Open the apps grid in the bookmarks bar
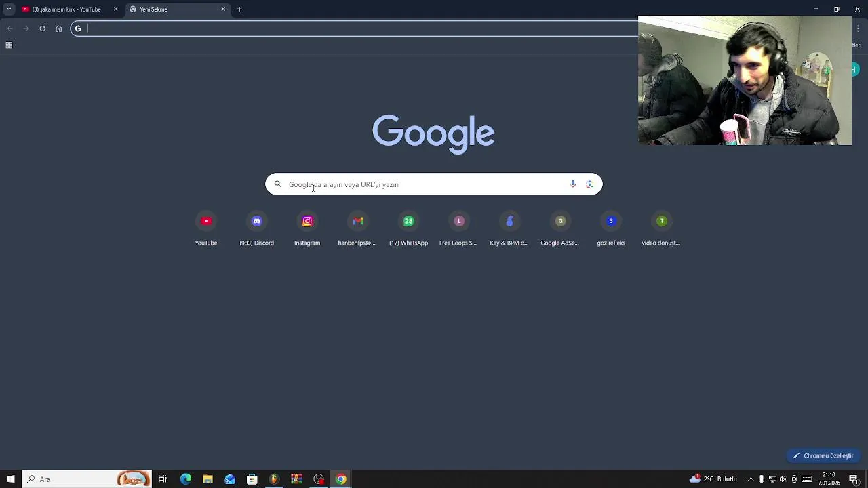The height and width of the screenshot is (488, 868). (9, 45)
